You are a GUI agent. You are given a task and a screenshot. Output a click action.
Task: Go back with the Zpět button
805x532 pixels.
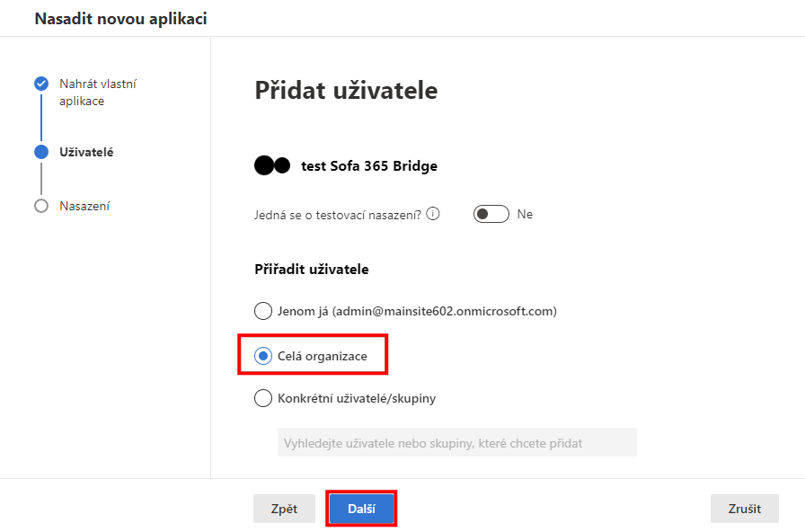[285, 509]
